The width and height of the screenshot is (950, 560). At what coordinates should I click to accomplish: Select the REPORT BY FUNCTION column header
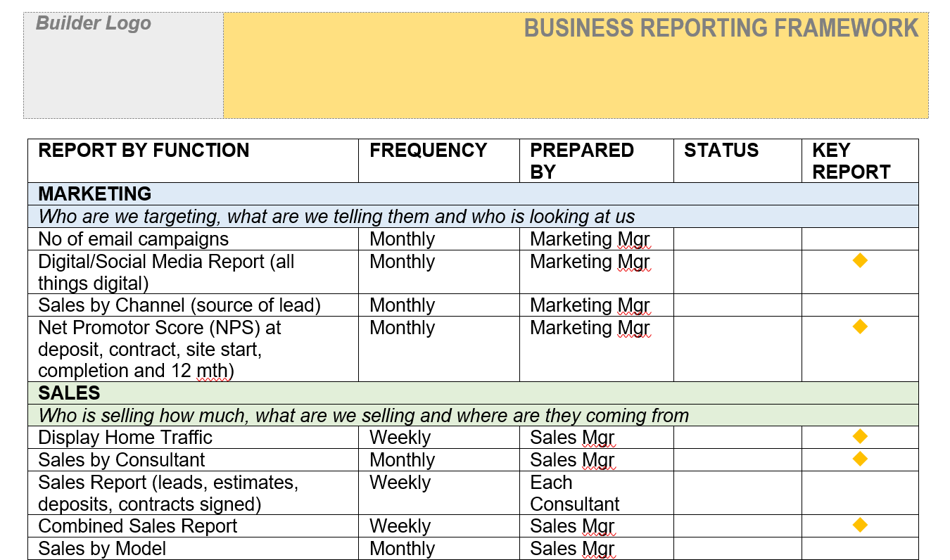pos(144,151)
